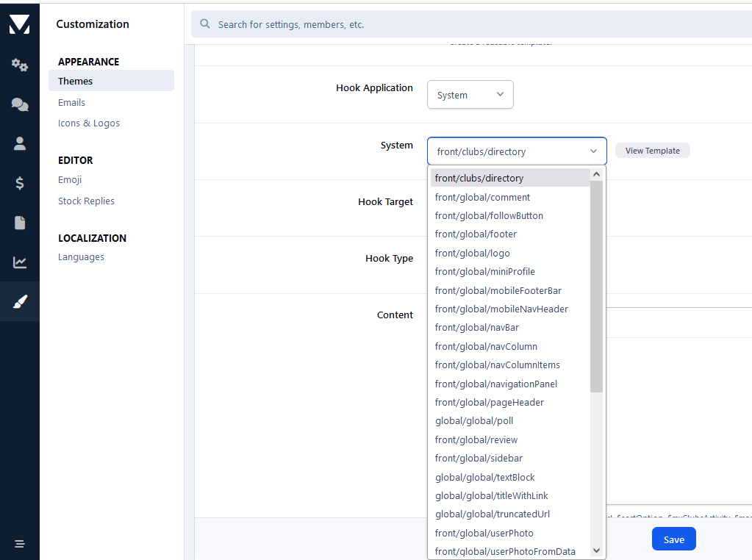
Task: Open the Commerce dollar sign icon
Action: tap(20, 184)
